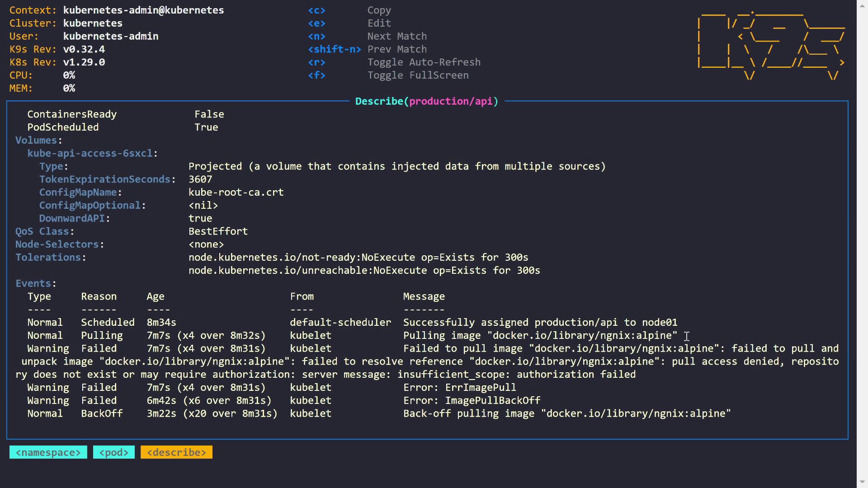868x488 pixels.
Task: Select the <describe> breadcrumb
Action: (x=176, y=452)
